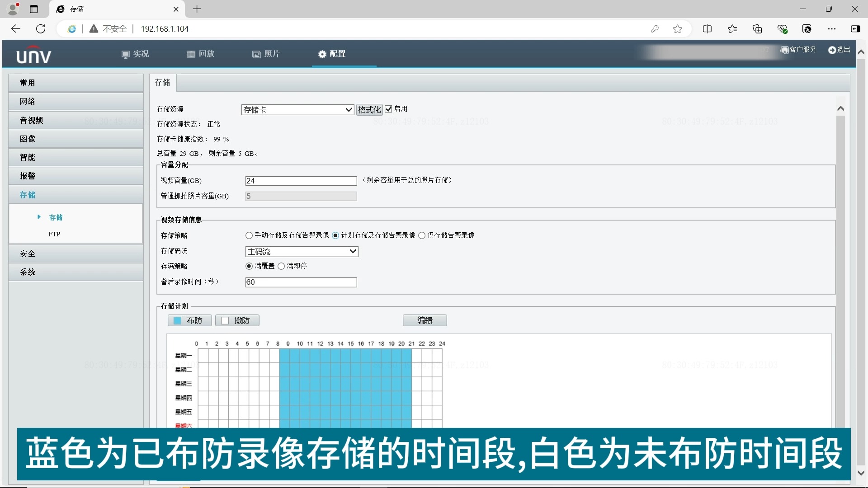Open the 报警 alarm settings section
Image resolution: width=868 pixels, height=488 pixels.
28,176
